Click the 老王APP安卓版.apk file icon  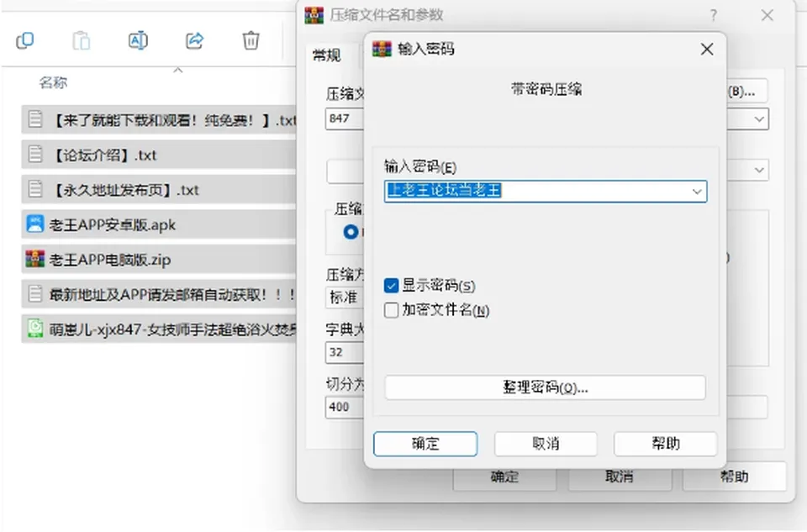[35, 224]
